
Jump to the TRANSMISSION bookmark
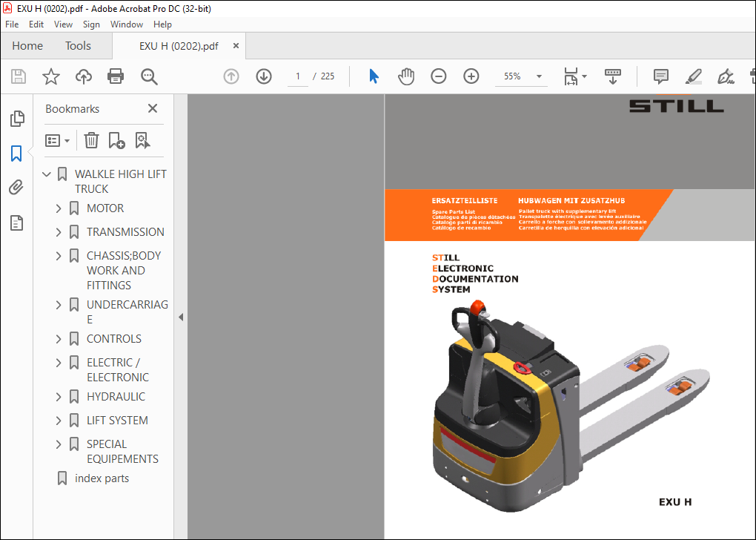pos(125,232)
